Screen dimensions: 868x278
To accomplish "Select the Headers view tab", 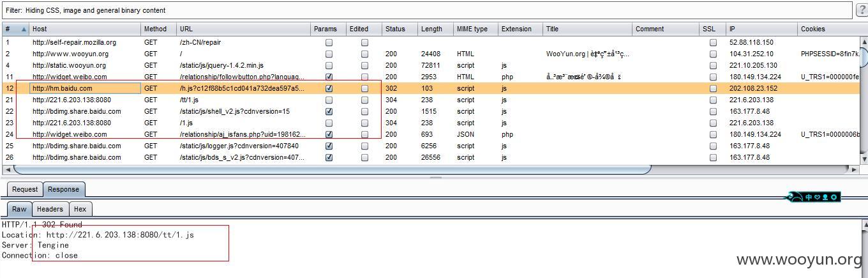I will coord(50,209).
